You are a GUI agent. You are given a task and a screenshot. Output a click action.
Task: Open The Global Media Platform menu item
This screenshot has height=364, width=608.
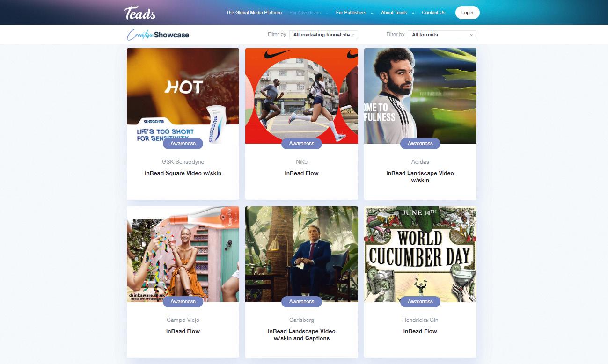[254, 13]
